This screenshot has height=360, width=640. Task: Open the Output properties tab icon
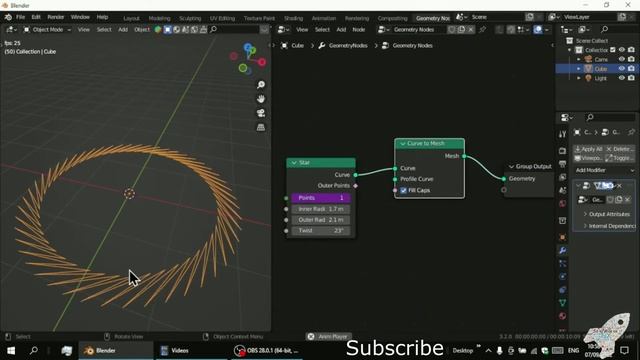tap(562, 164)
